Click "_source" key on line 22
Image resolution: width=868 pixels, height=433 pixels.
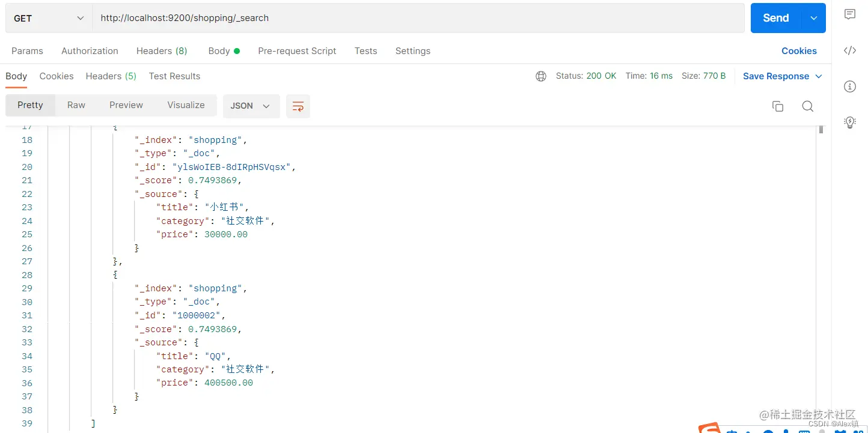(x=159, y=194)
